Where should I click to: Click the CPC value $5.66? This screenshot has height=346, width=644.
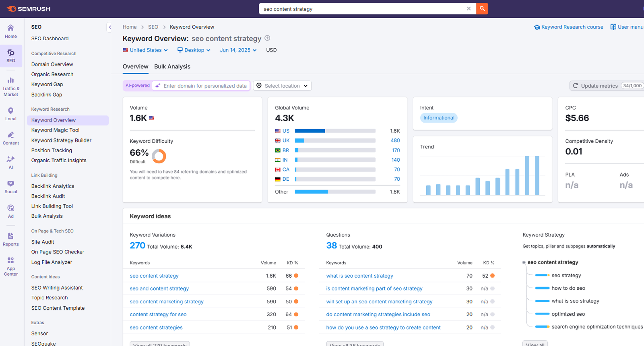(x=577, y=118)
